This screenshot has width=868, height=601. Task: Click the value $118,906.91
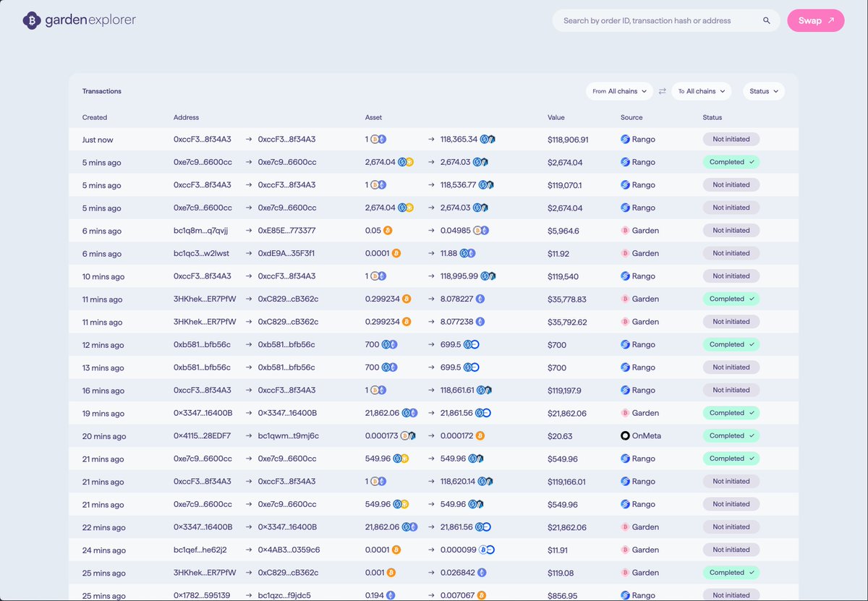pyautogui.click(x=568, y=140)
